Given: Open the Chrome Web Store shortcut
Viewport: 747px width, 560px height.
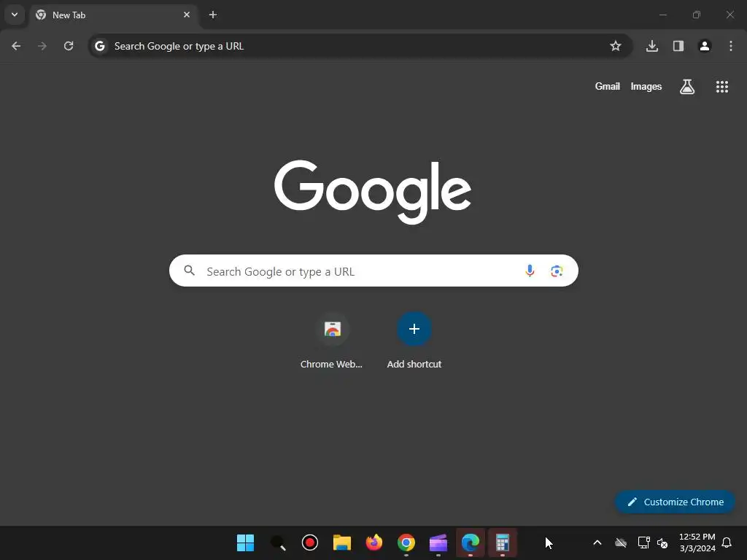Looking at the screenshot, I should [332, 341].
